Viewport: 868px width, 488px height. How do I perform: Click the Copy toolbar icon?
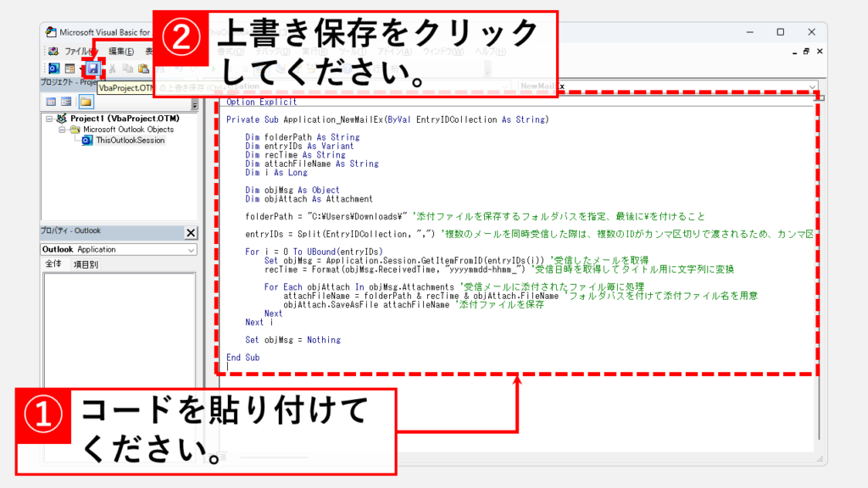click(128, 69)
